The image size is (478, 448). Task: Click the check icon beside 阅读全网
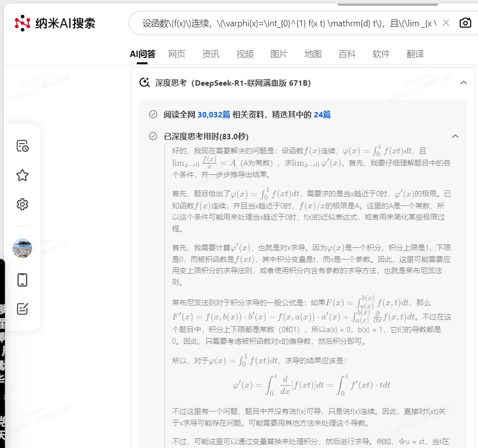click(153, 114)
